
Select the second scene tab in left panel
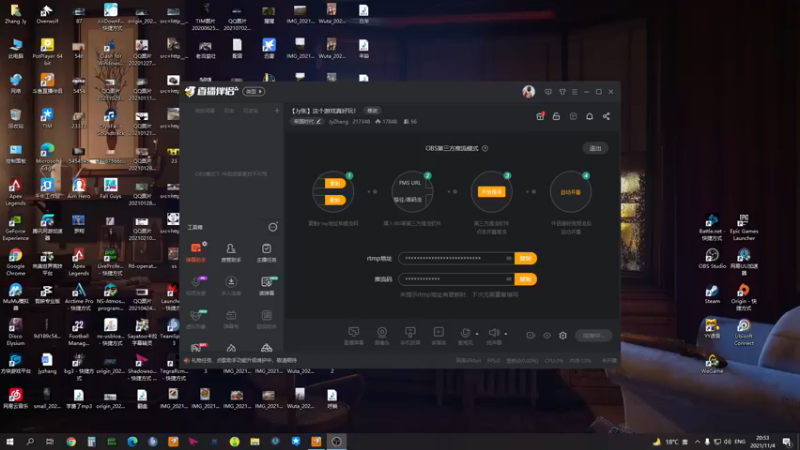pyautogui.click(x=229, y=111)
